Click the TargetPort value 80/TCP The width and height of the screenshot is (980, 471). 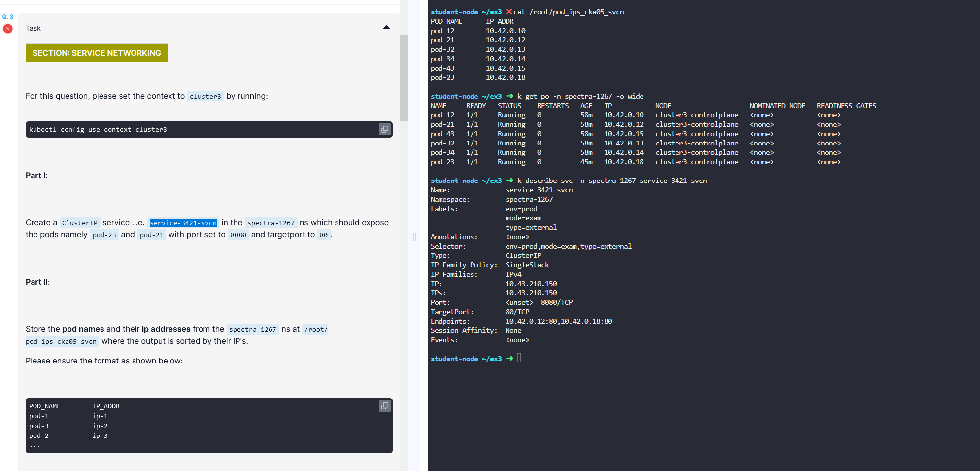(x=517, y=312)
